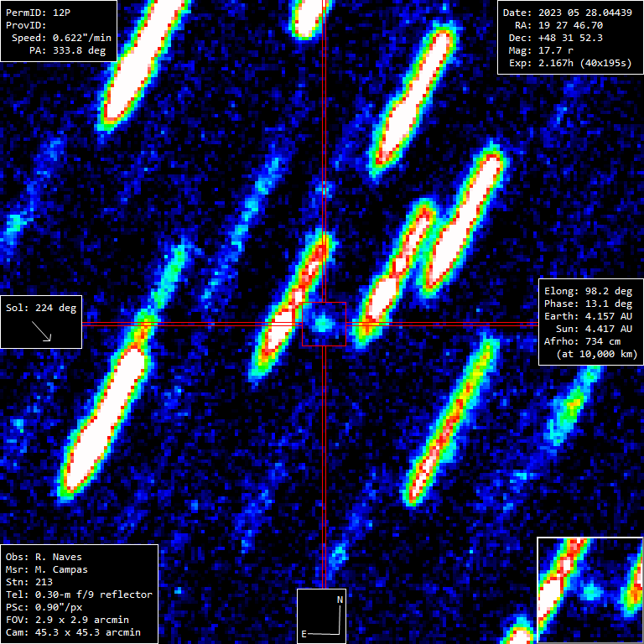Click the solar direction arrow icon
This screenshot has width=644, height=644.
pyautogui.click(x=41, y=331)
